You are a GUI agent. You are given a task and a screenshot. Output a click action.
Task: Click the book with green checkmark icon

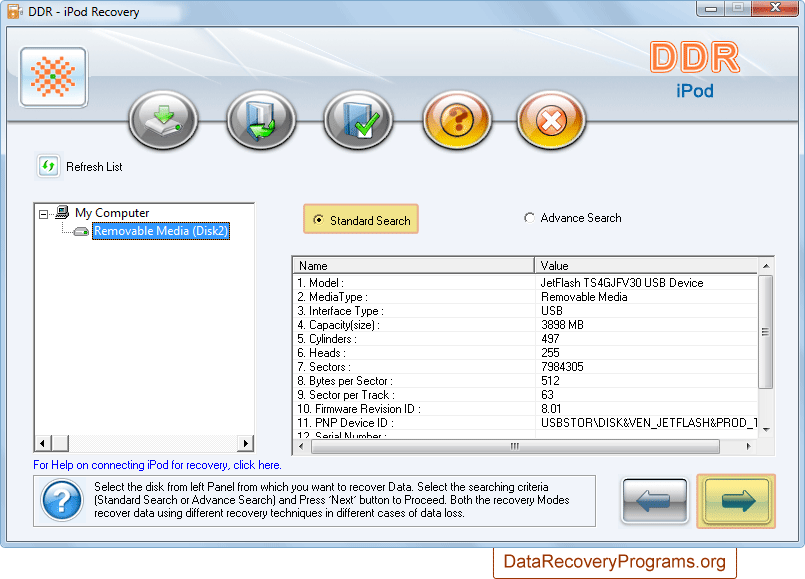tap(358, 120)
